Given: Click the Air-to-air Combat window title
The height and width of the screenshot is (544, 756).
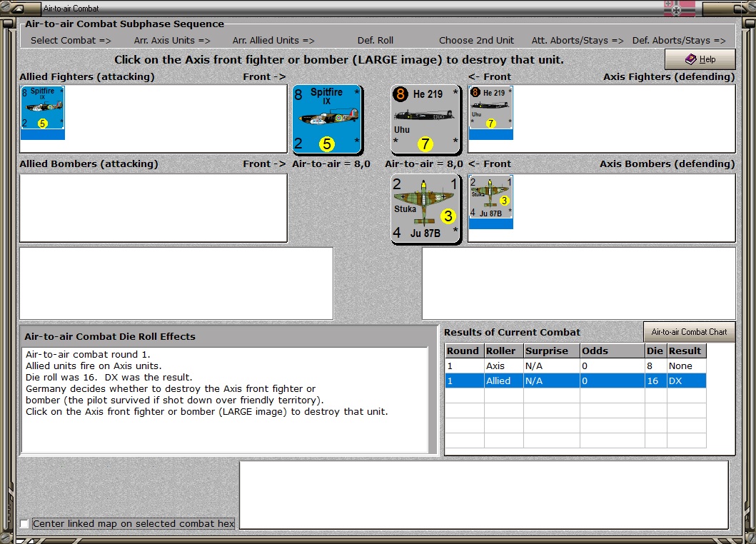Looking at the screenshot, I should pyautogui.click(x=71, y=8).
